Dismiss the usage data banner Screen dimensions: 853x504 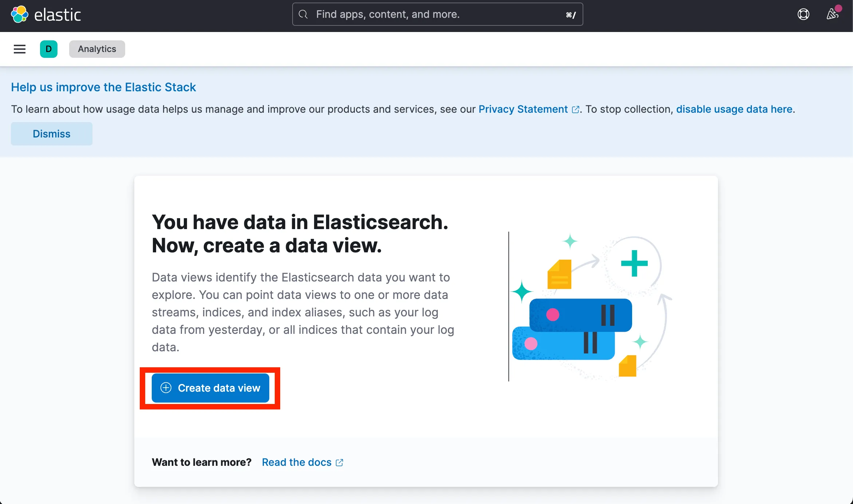(52, 134)
